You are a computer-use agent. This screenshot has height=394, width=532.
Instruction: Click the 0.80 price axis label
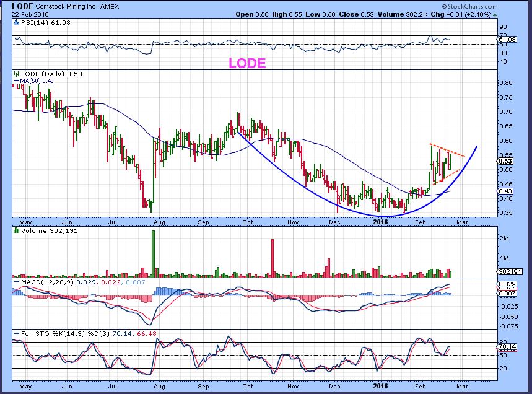pyautogui.click(x=506, y=82)
